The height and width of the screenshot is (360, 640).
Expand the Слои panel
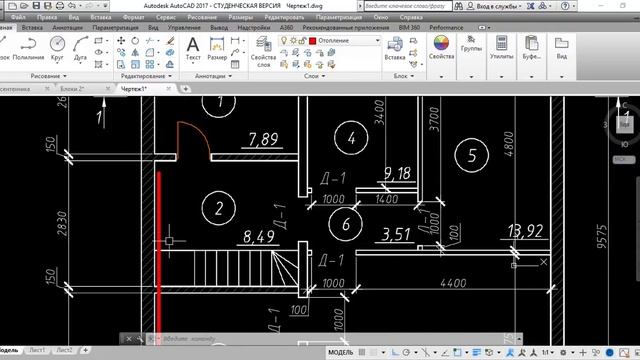pyautogui.click(x=314, y=76)
